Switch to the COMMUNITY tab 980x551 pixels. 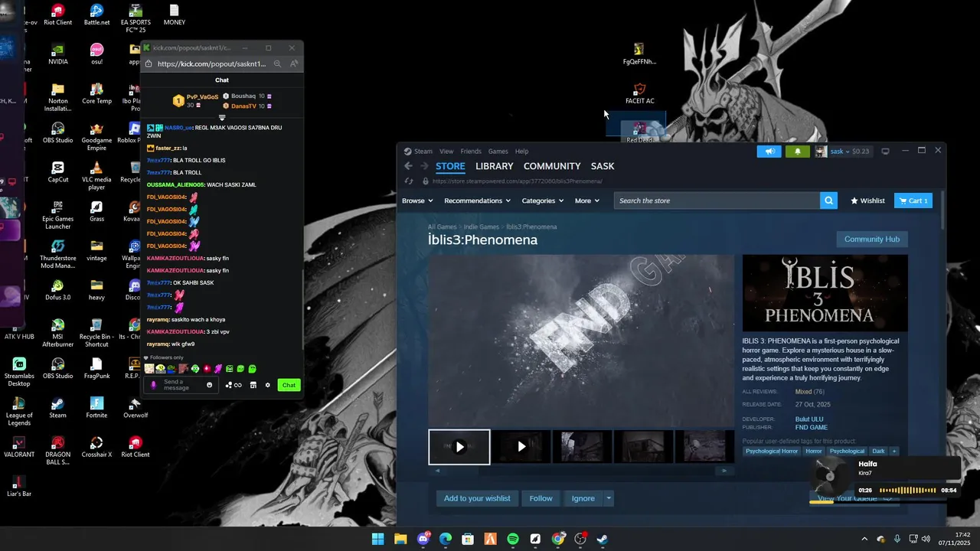point(552,166)
